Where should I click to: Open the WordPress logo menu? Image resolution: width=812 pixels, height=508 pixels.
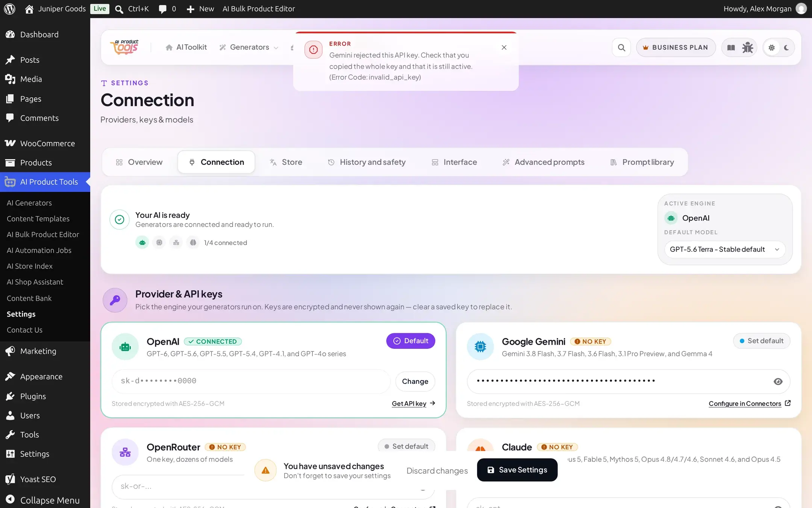9,9
